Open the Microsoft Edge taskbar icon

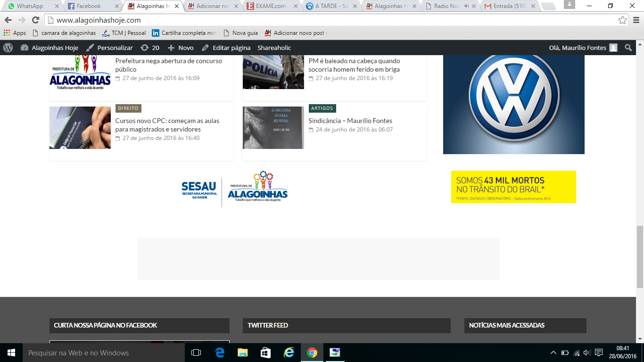[220, 353]
